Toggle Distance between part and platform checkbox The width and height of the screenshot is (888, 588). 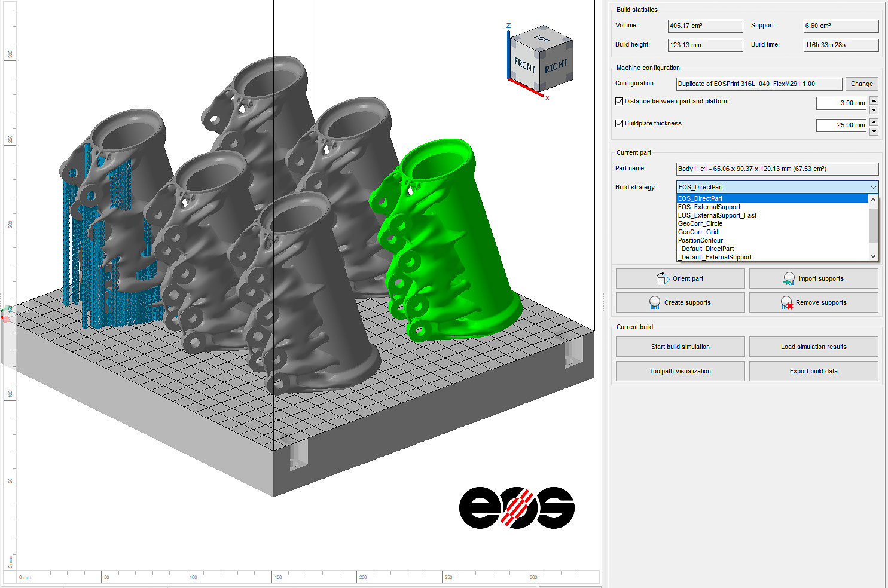(x=620, y=102)
